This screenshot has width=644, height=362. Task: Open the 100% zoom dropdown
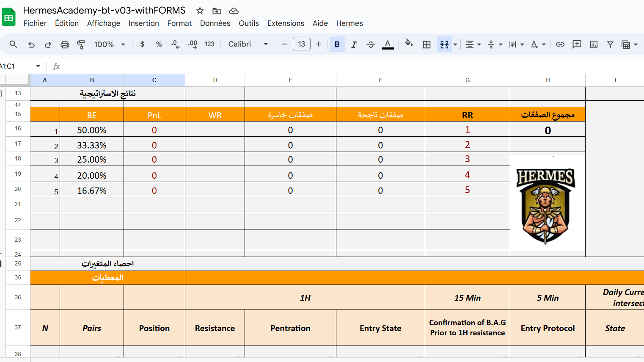(110, 44)
